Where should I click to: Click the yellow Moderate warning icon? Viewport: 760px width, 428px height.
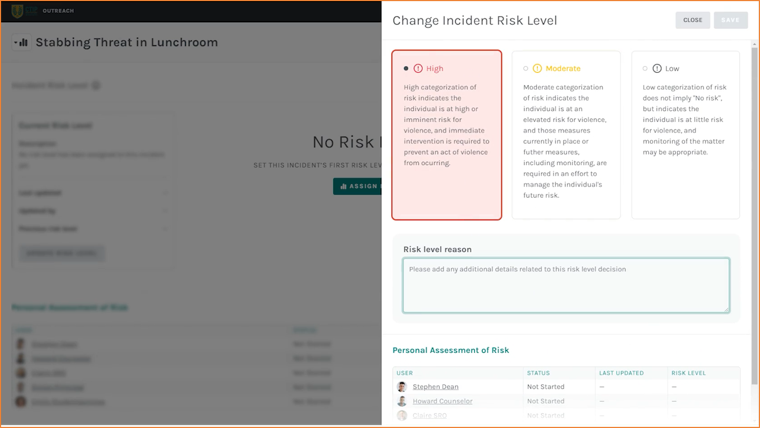click(x=537, y=68)
